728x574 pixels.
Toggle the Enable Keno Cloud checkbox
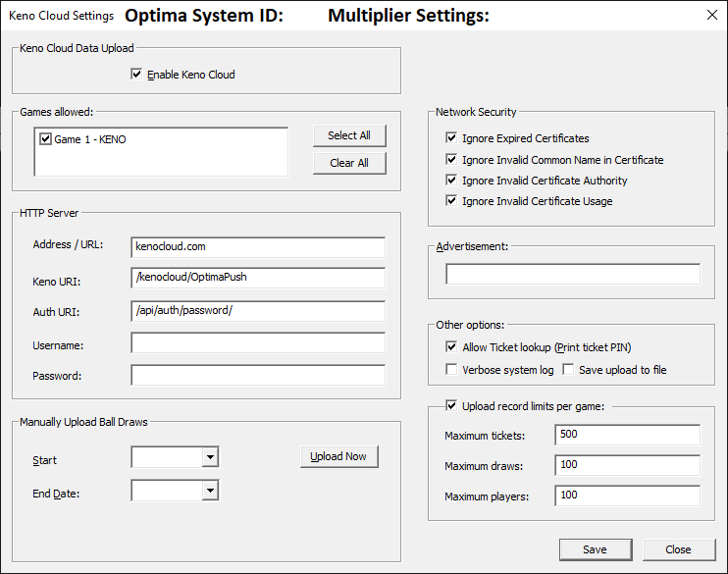(x=137, y=74)
